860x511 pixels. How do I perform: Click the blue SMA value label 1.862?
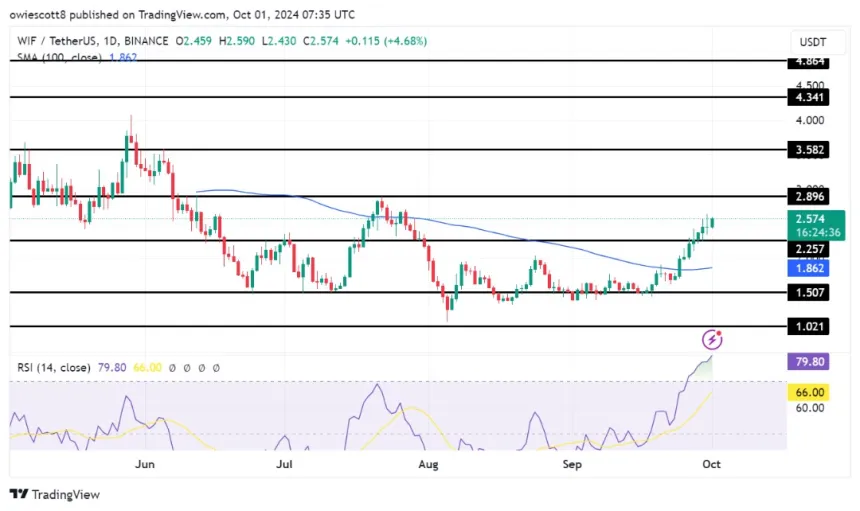point(811,269)
